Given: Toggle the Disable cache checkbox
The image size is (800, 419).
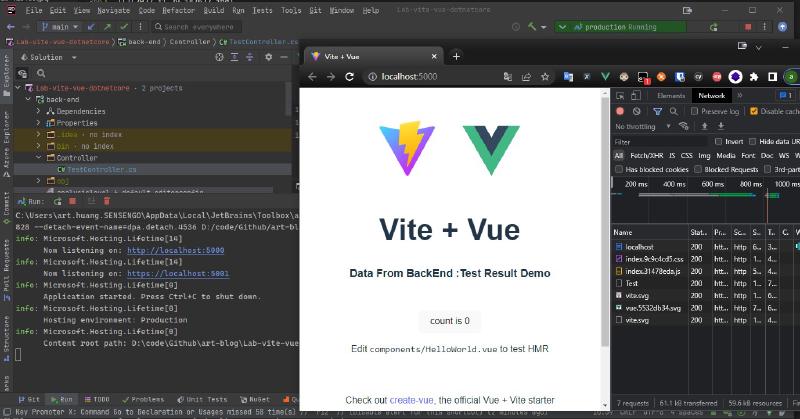Looking at the screenshot, I should pos(754,111).
